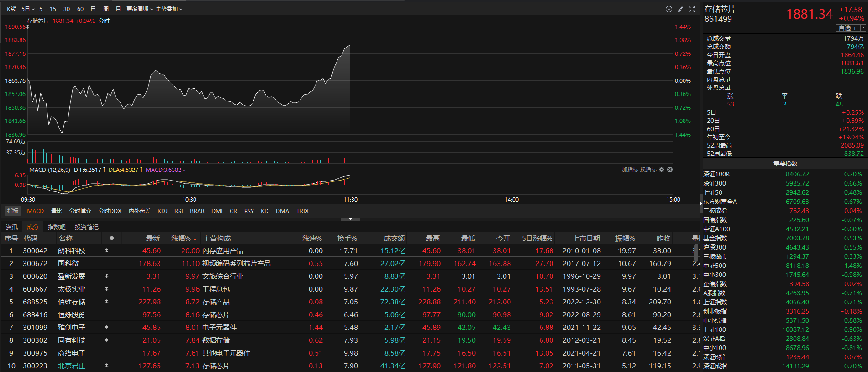Switch chart to 分时 intraday view
The width and height of the screenshot is (868, 372).
(104, 21)
